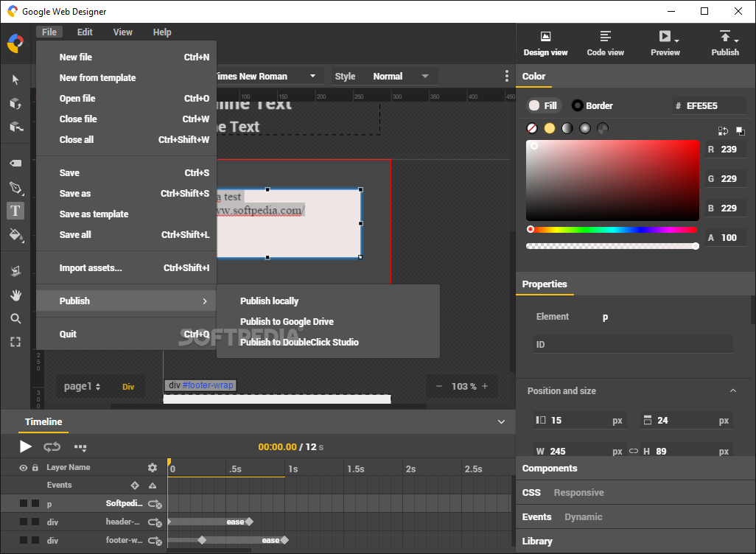Select the Paint bucket fill tool

point(15,235)
